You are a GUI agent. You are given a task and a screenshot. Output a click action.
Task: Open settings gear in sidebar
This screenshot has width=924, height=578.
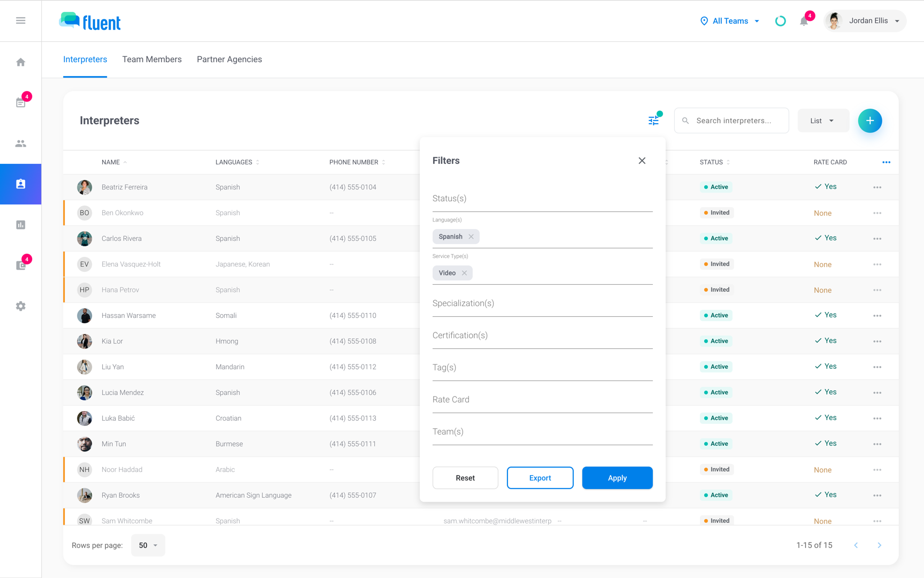(20, 306)
